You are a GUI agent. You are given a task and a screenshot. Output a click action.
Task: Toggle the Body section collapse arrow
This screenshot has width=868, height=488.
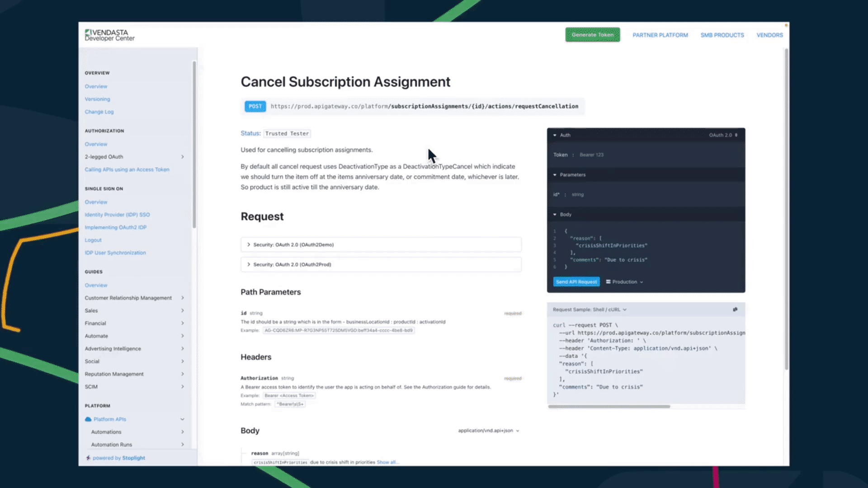pos(554,214)
